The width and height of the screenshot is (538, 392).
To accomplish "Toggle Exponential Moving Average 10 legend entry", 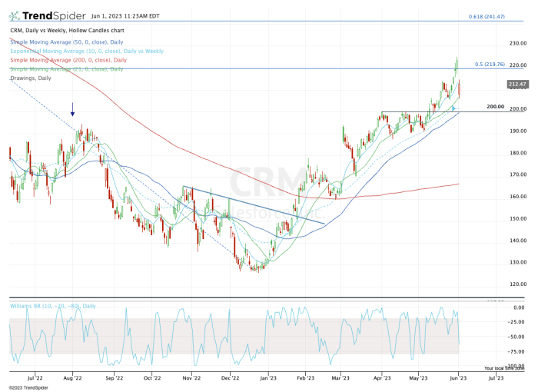I will point(87,51).
